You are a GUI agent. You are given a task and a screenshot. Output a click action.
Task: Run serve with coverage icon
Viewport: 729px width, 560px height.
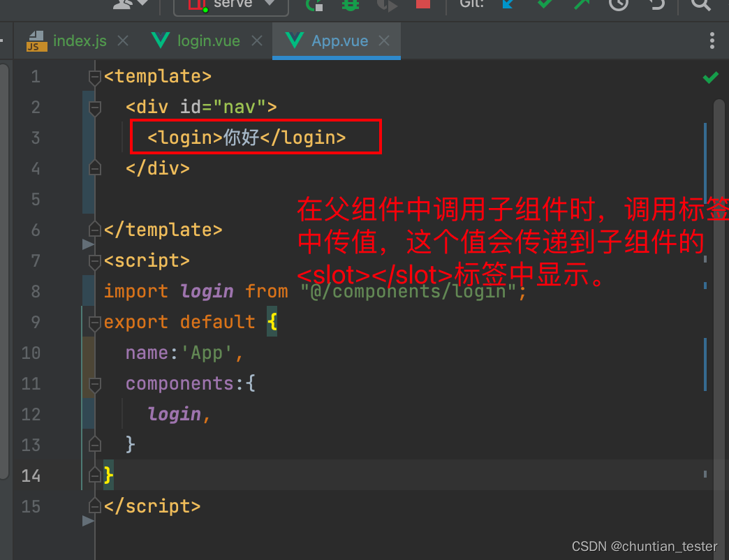tap(387, 5)
